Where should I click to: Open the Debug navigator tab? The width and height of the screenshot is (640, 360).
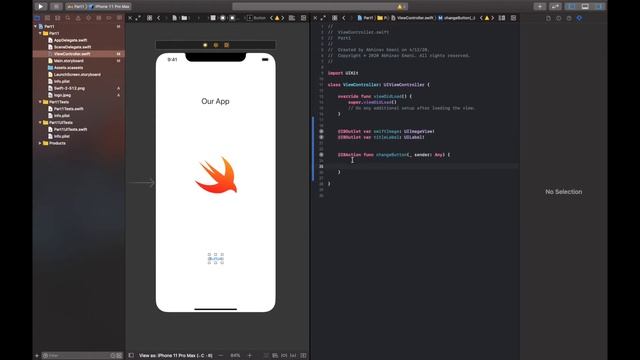98,18
